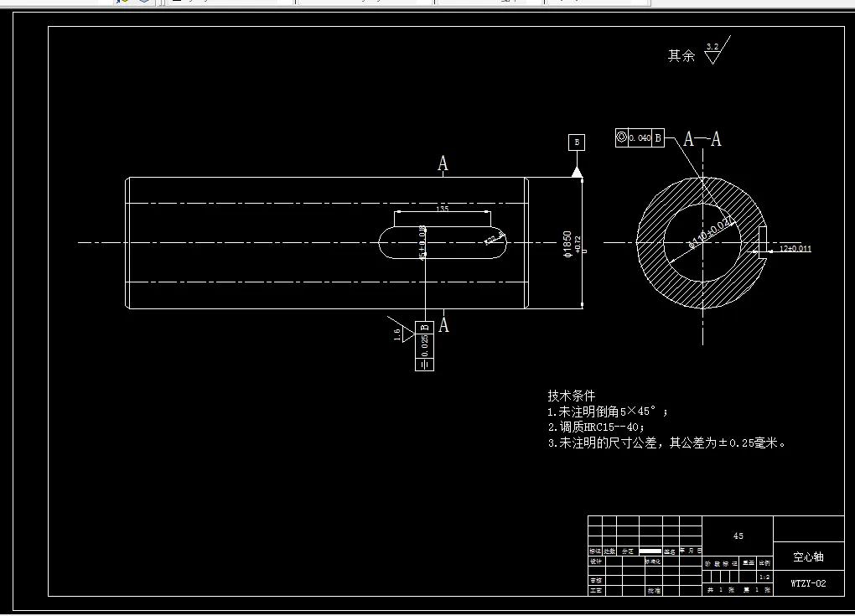Image resolution: width=855 pixels, height=616 pixels.
Task: Select the 年月日 header cell
Action: 691,551
